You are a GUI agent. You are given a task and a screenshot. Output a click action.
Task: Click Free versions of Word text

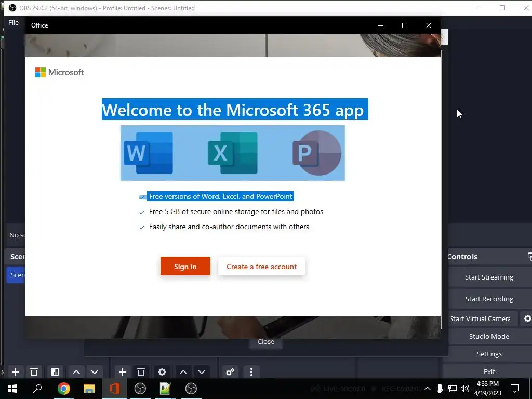pos(220,196)
